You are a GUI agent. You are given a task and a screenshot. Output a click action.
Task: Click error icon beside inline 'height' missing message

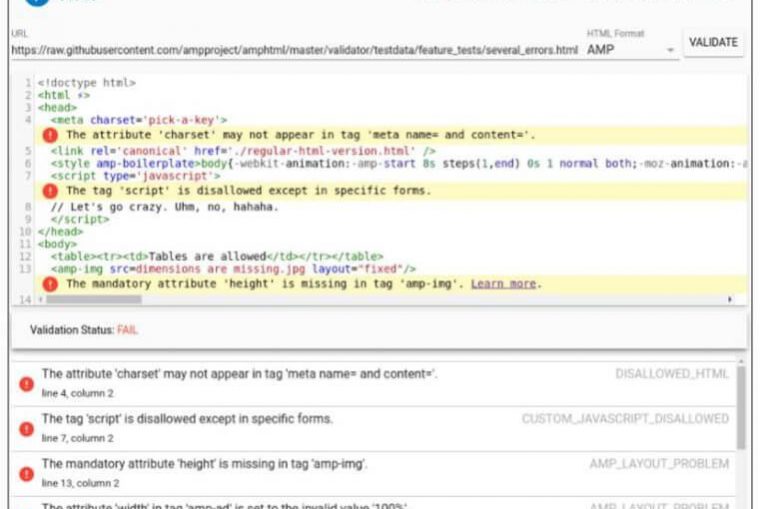click(51, 284)
